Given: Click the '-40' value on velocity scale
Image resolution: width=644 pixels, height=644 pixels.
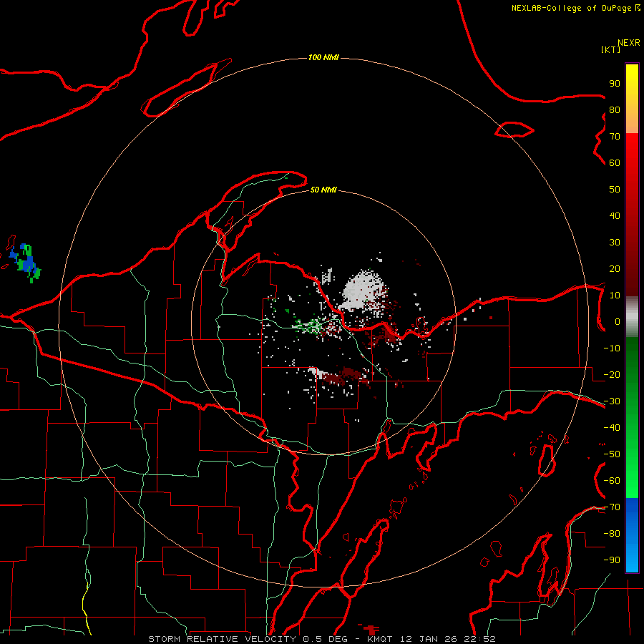Looking at the screenshot, I should click(612, 428).
